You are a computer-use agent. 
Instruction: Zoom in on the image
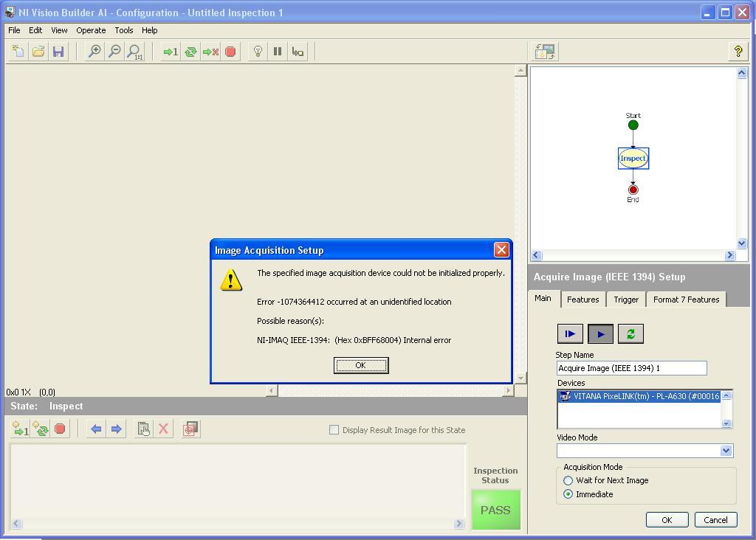coord(94,52)
